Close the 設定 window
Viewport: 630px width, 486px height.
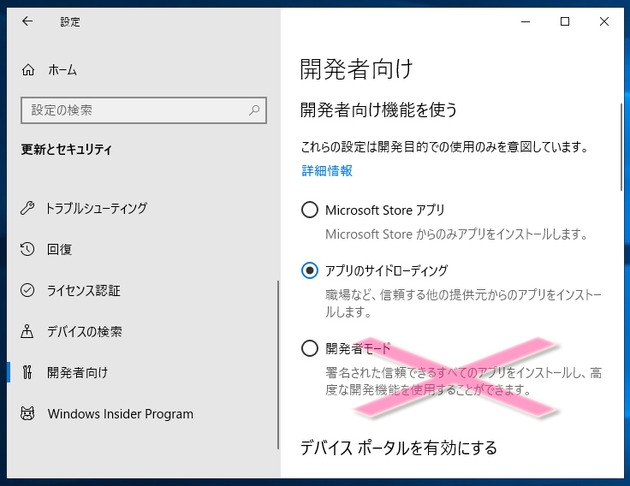point(604,22)
